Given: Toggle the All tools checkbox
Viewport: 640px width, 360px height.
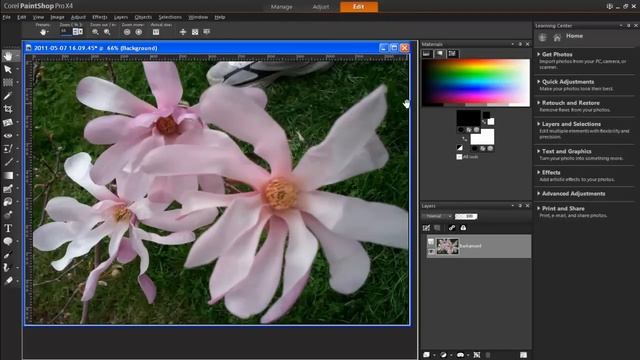Looking at the screenshot, I should tap(459, 157).
